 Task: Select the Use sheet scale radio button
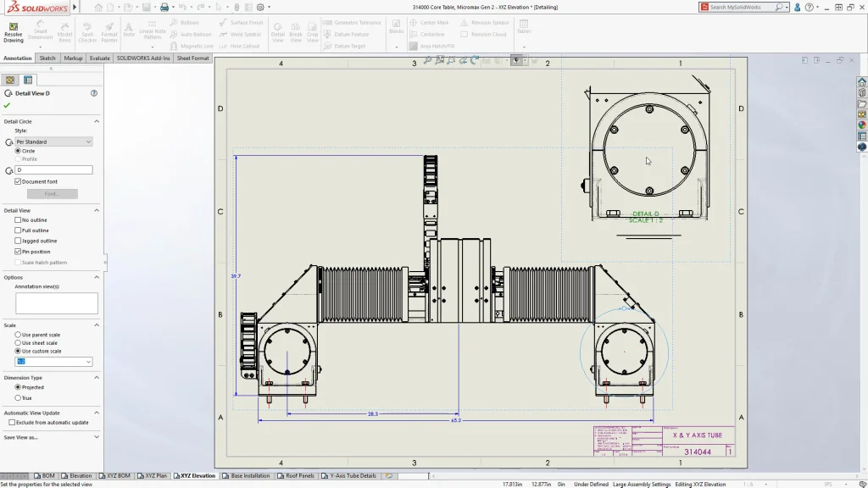(19, 343)
